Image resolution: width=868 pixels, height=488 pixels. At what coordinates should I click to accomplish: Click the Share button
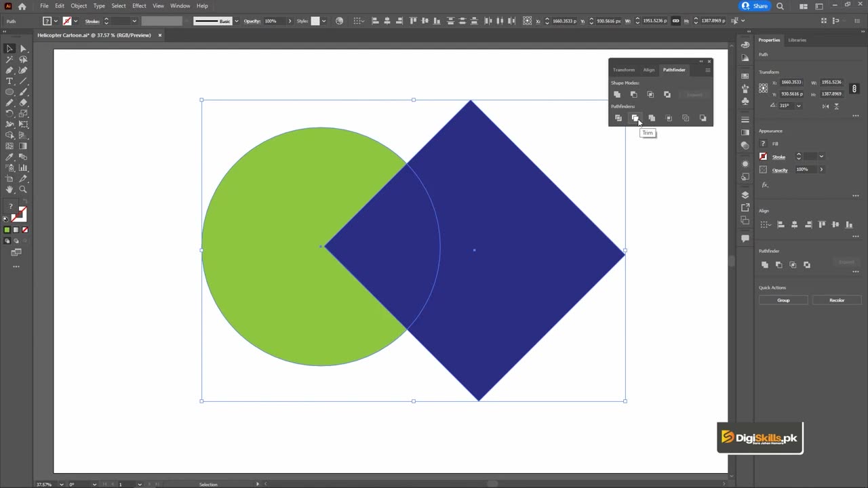[x=755, y=6]
